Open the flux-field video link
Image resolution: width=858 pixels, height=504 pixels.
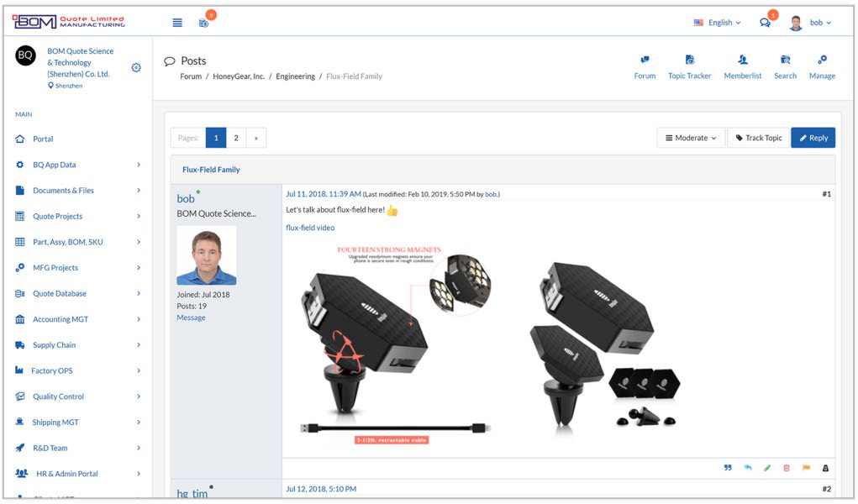tap(310, 228)
